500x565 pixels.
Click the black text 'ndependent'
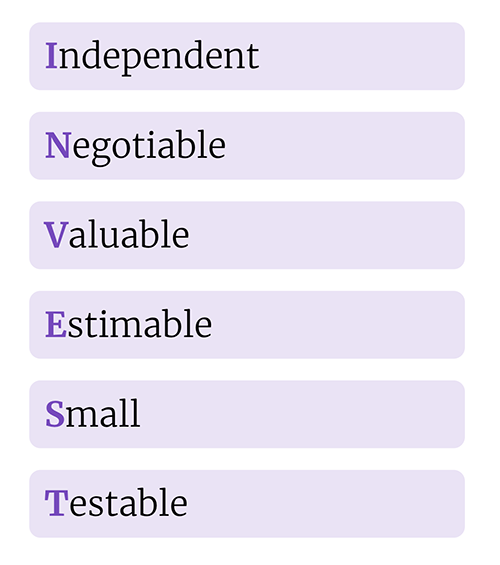(159, 58)
